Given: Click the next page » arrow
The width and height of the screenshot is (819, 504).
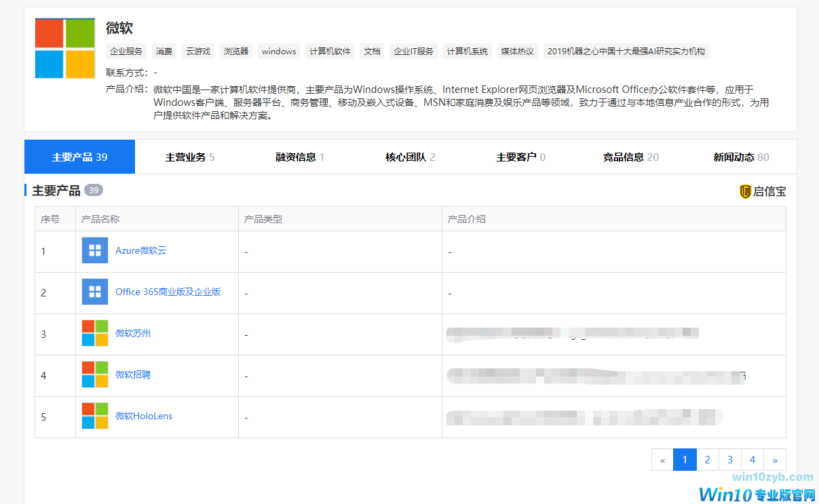Looking at the screenshot, I should (x=775, y=460).
